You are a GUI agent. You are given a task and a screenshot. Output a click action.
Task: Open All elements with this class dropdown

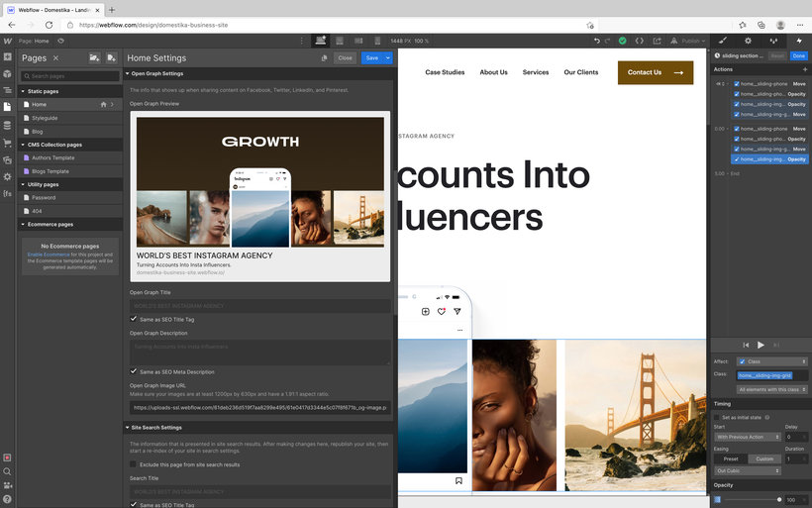(x=771, y=389)
